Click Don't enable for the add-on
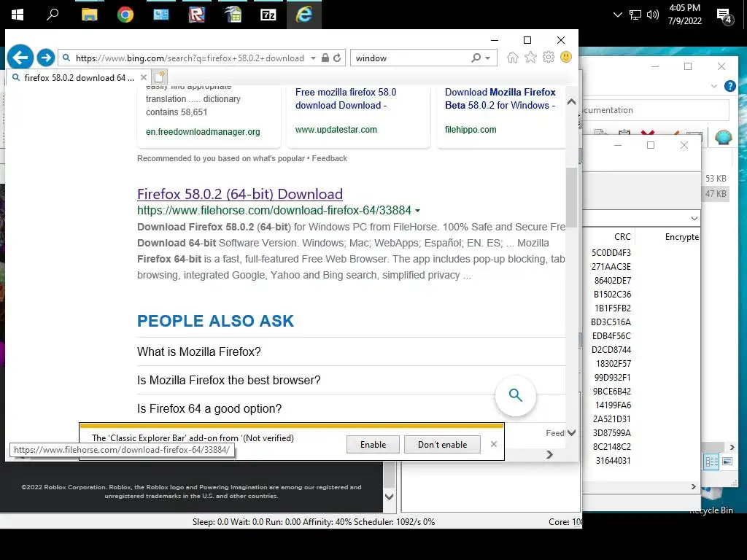747x560 pixels. coord(442,444)
